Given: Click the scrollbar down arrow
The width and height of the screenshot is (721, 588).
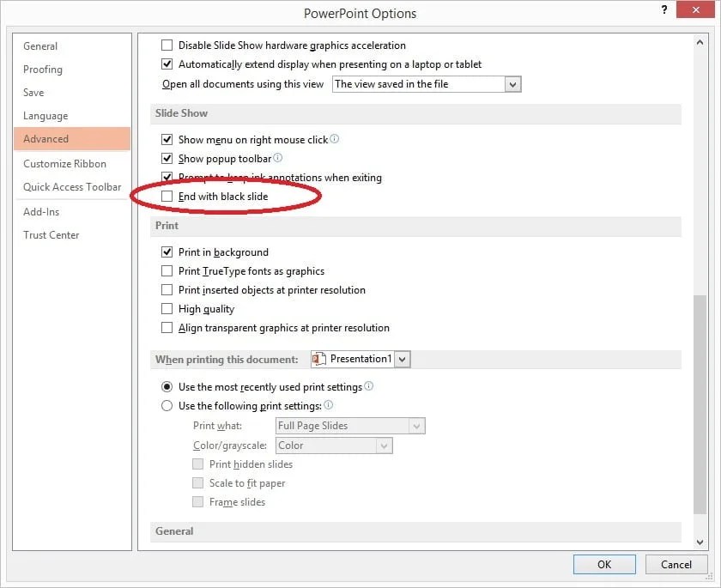Looking at the screenshot, I should (700, 542).
